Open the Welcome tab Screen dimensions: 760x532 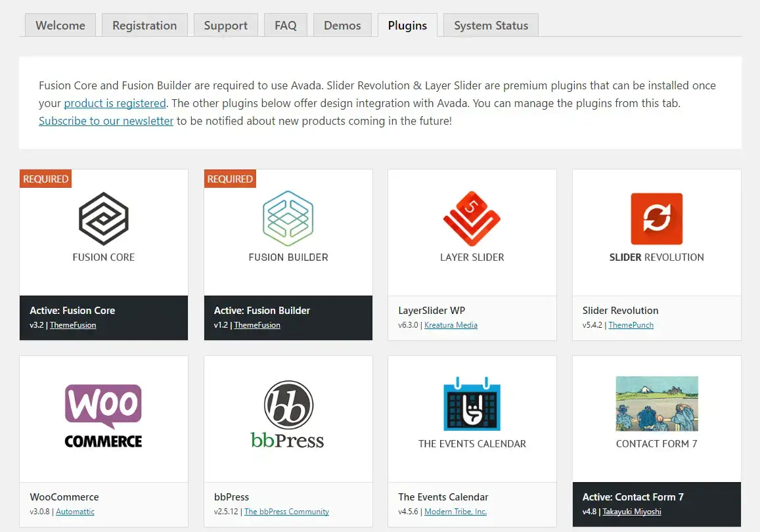60,25
